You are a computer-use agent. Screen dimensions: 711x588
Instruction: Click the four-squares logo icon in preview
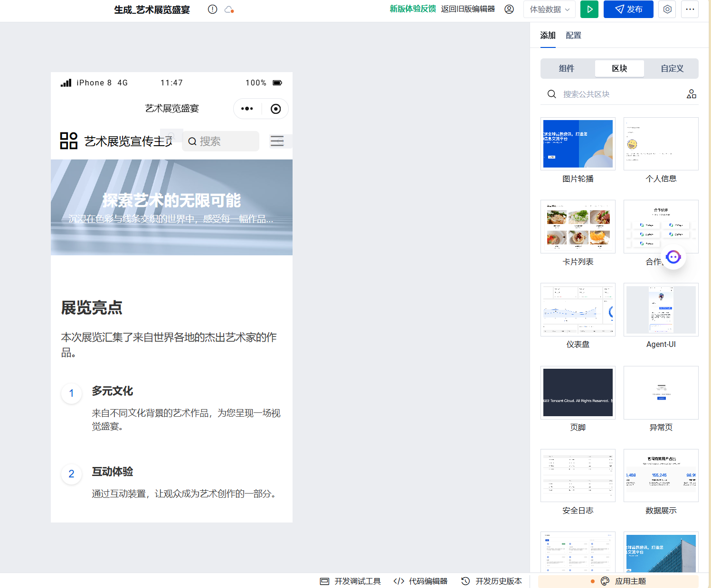coord(69,141)
